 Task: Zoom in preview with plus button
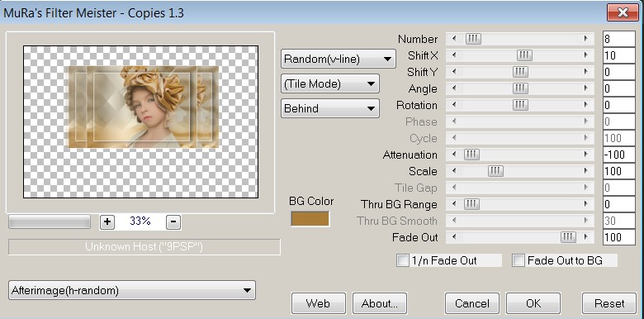pos(107,222)
